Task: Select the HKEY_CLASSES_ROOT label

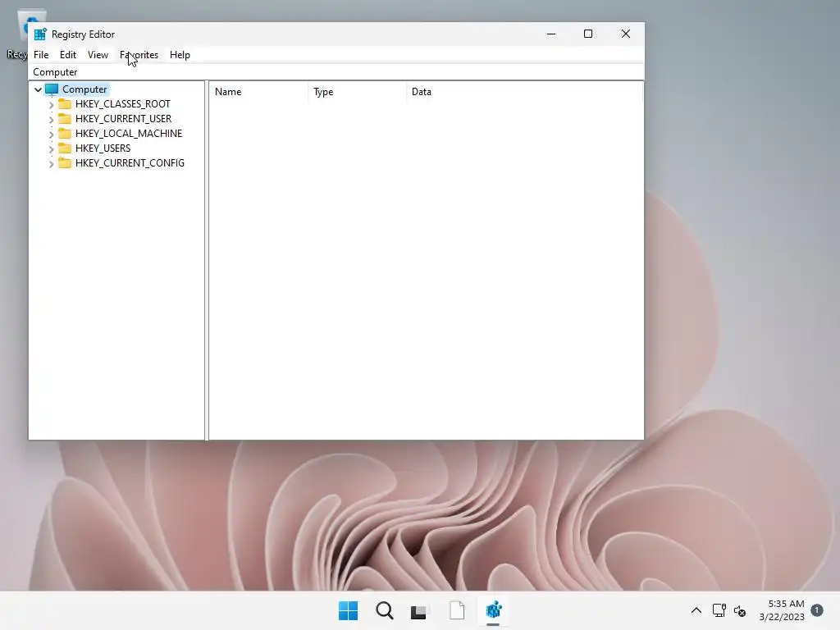Action: 123,104
